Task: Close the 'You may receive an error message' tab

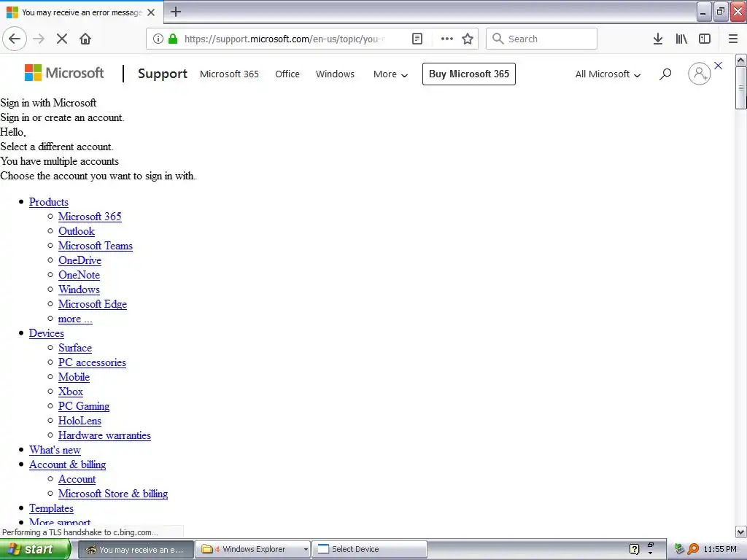Action: 151,12
